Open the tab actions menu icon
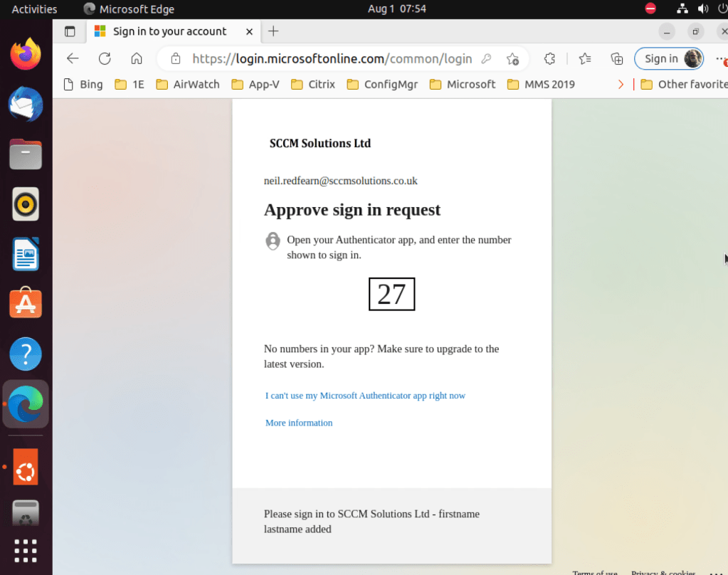 70,31
